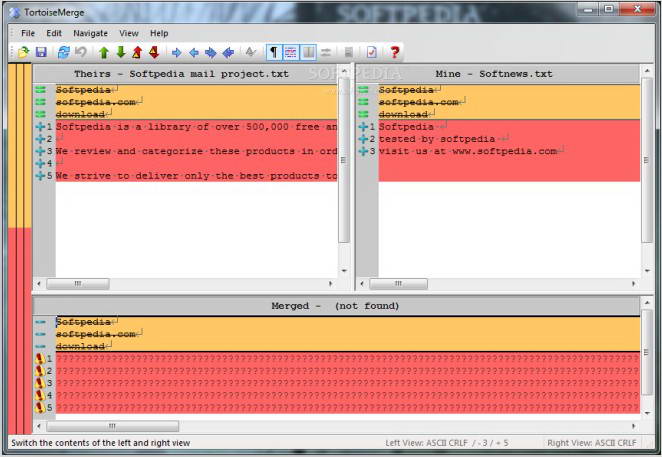Click the greyed patch file list icon
Image resolution: width=662 pixels, height=457 pixels.
click(349, 52)
